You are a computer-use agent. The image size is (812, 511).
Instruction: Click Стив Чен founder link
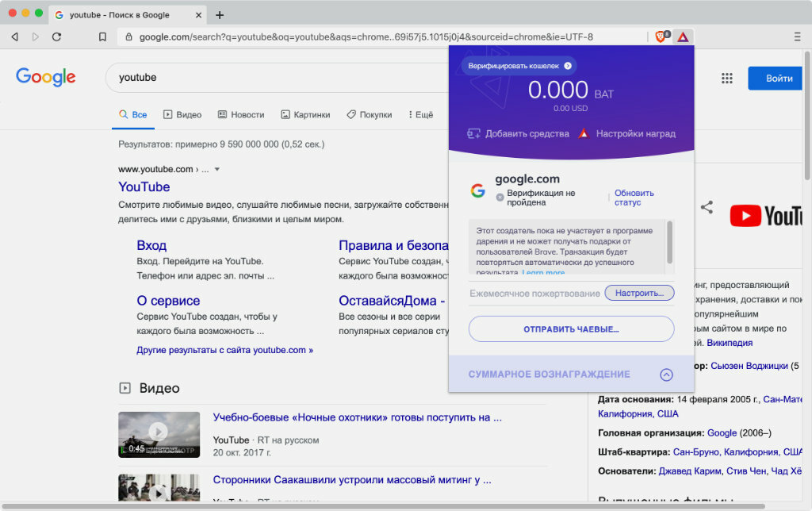746,471
